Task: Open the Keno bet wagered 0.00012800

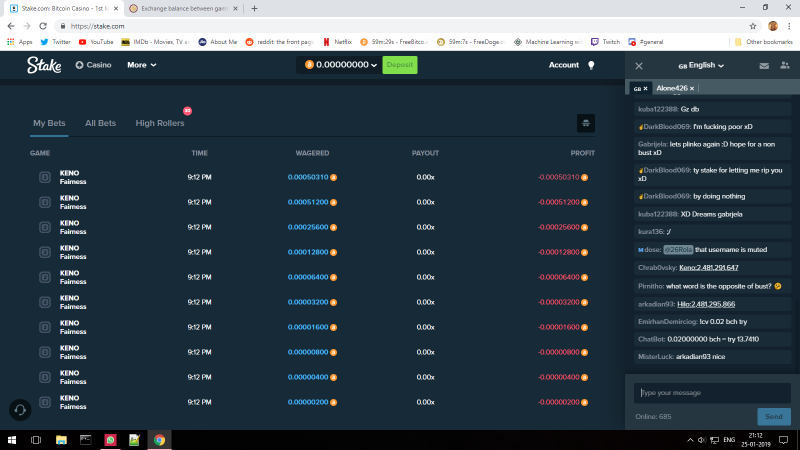Action: [x=312, y=252]
